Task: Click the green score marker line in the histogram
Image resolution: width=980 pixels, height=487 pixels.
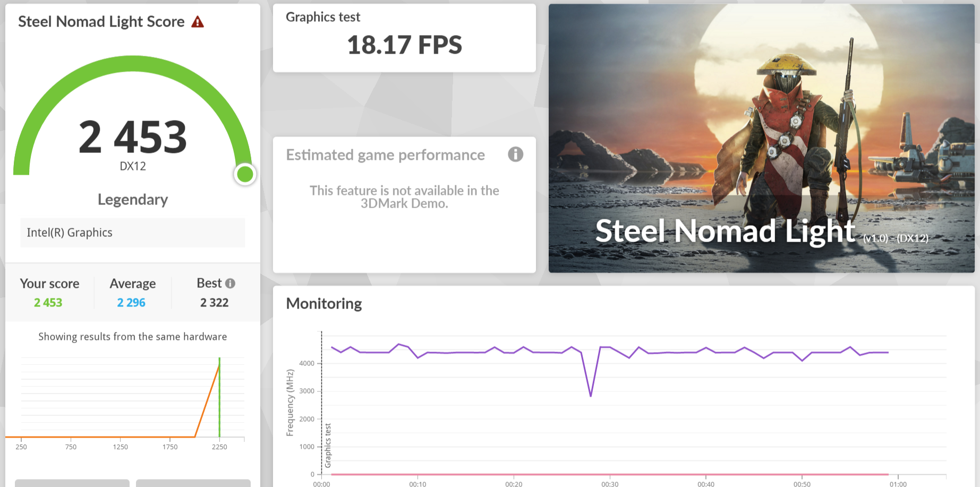Action: [219, 397]
